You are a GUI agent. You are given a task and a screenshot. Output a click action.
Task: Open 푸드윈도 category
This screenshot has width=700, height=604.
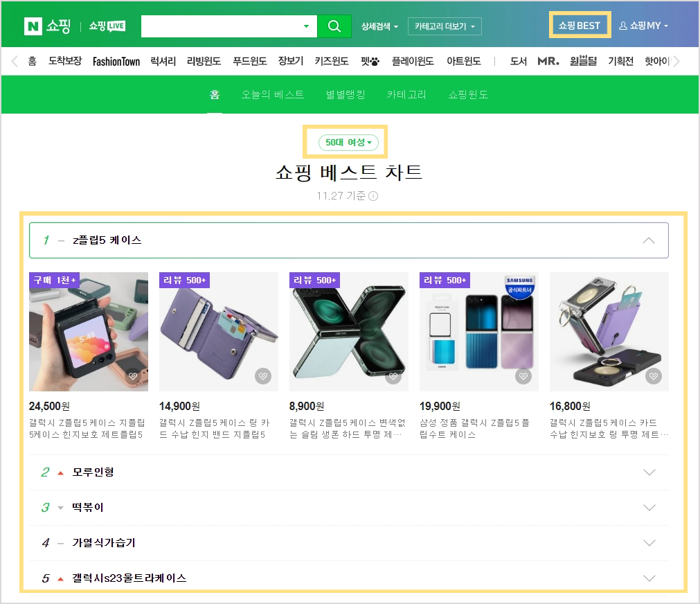[249, 61]
